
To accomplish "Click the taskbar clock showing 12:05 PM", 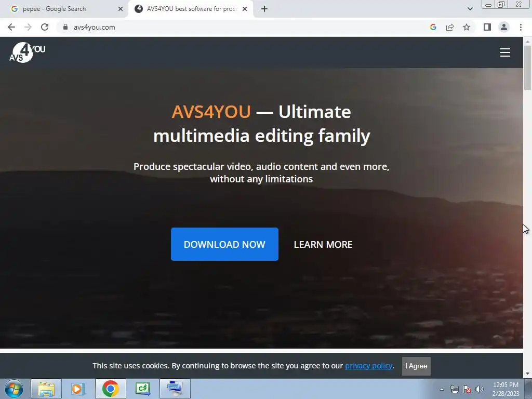I will (x=506, y=389).
